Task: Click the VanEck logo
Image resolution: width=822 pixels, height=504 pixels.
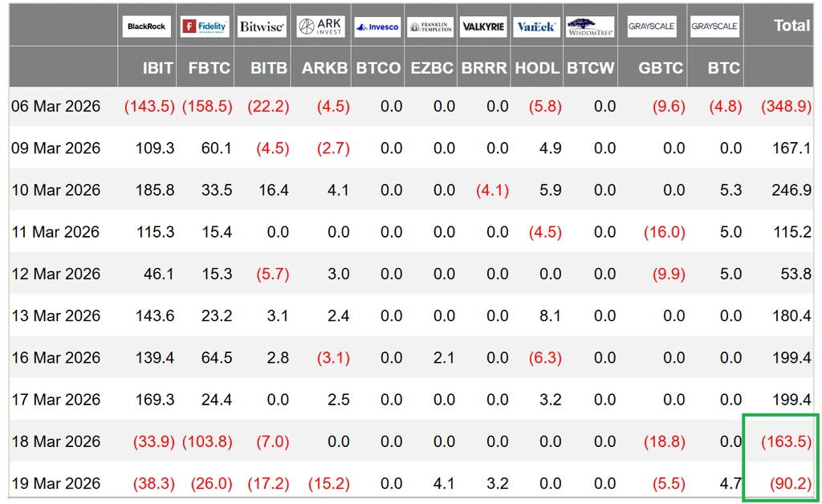Action: (537, 26)
